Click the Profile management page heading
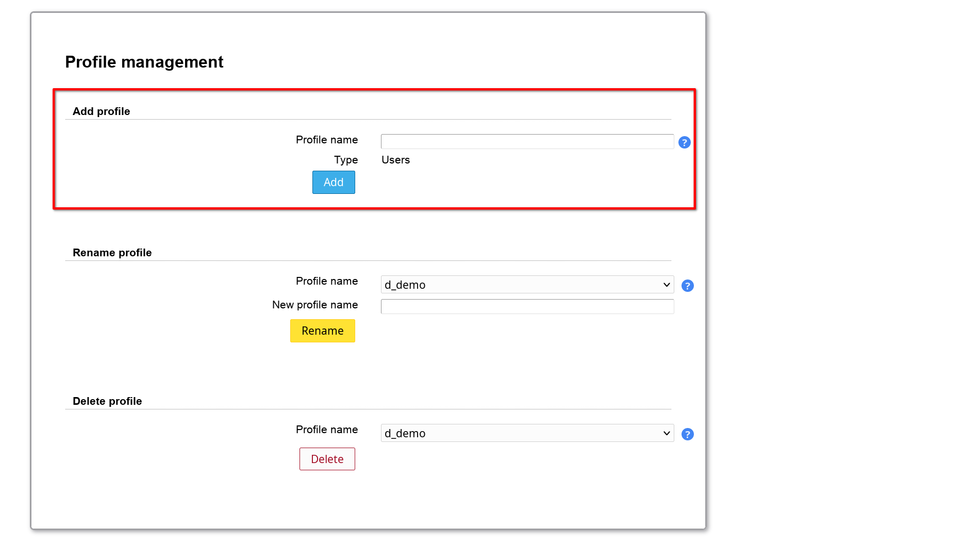Screen dimensions: 980x543 144,62
